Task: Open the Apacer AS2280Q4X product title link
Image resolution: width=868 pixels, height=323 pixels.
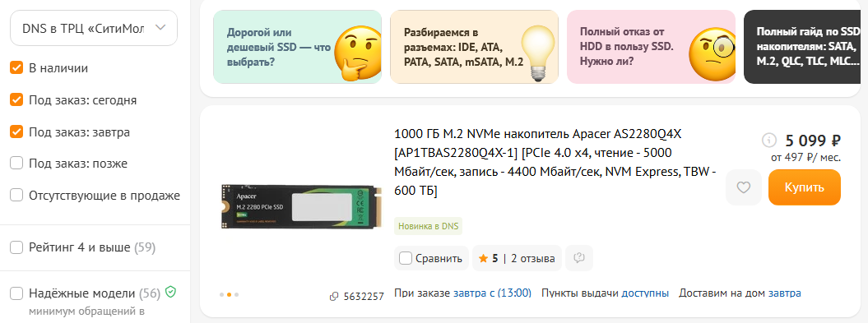Action: pos(555,163)
